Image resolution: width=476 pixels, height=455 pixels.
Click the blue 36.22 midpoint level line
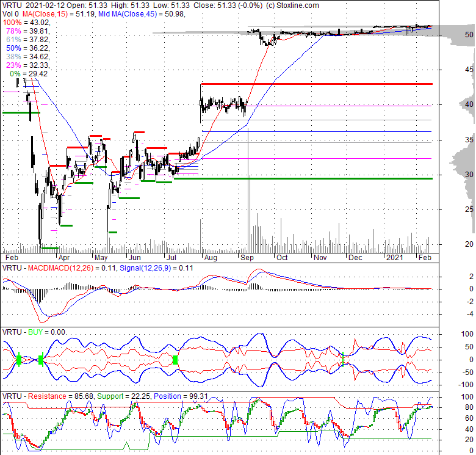(317, 131)
